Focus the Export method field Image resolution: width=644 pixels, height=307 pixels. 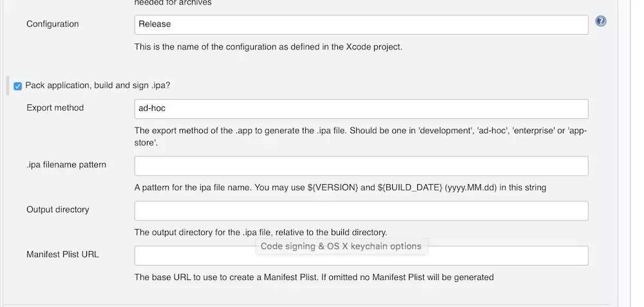pos(361,108)
